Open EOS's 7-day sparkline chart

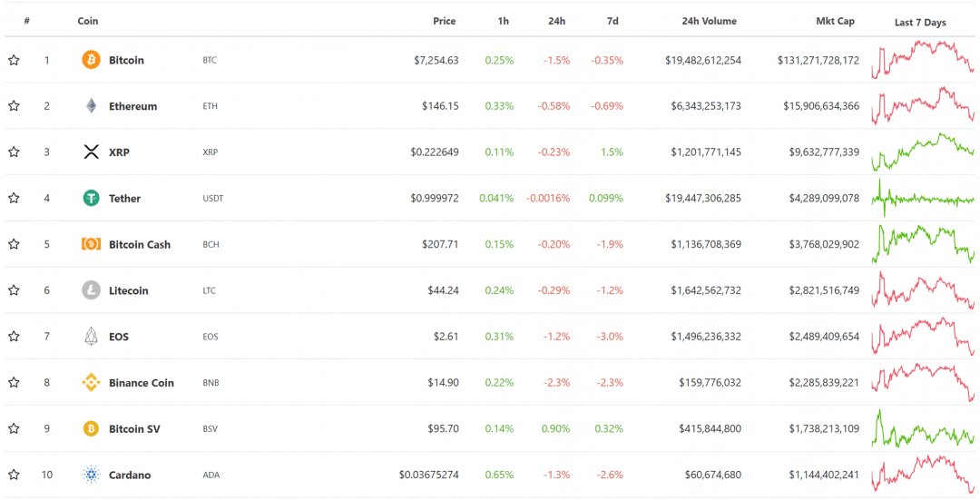tap(923, 337)
